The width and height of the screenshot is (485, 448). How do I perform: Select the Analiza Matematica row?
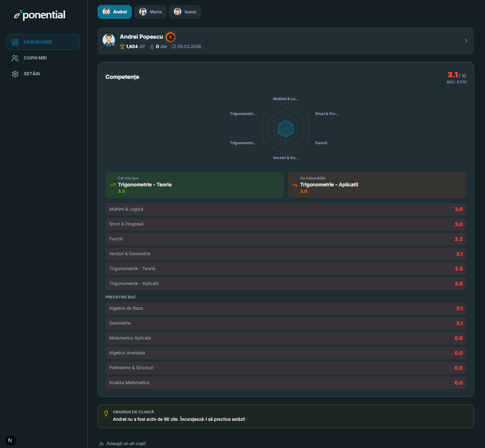click(x=286, y=383)
